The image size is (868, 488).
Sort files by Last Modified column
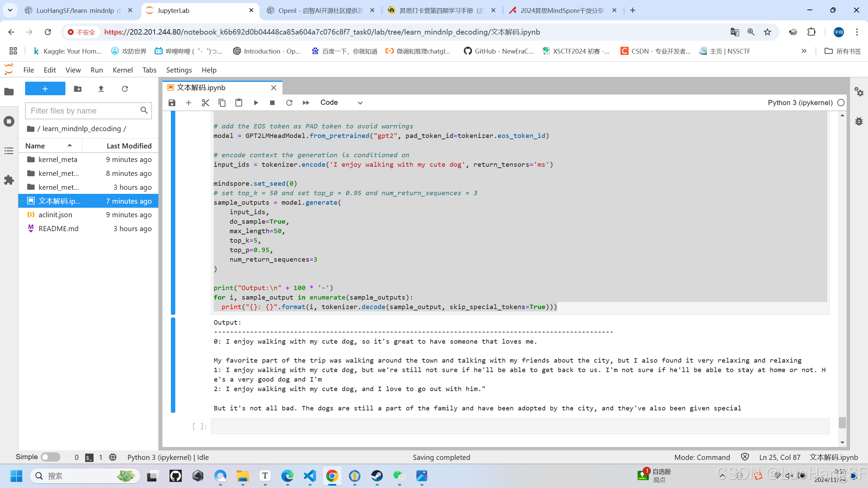coord(120,146)
